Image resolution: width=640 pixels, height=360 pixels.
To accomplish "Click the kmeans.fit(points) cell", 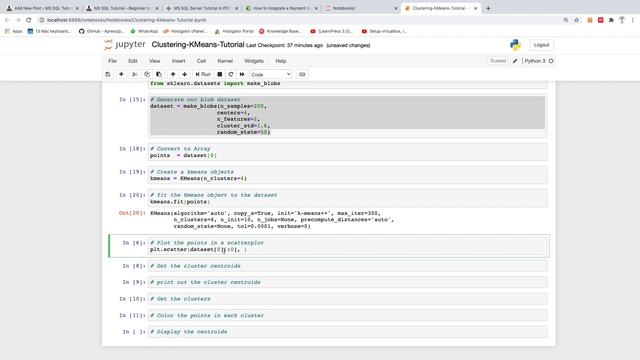I will pyautogui.click(x=347, y=198).
